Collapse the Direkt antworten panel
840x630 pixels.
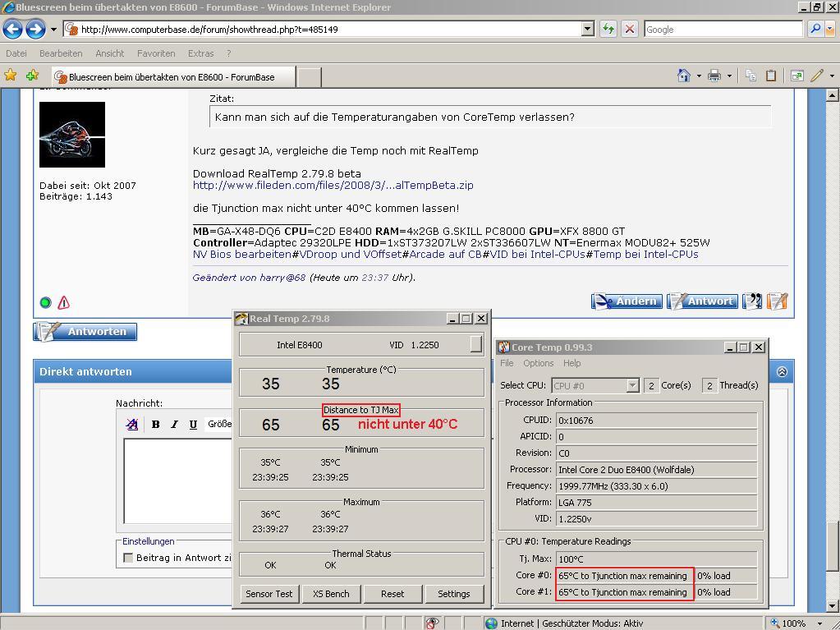(x=782, y=371)
